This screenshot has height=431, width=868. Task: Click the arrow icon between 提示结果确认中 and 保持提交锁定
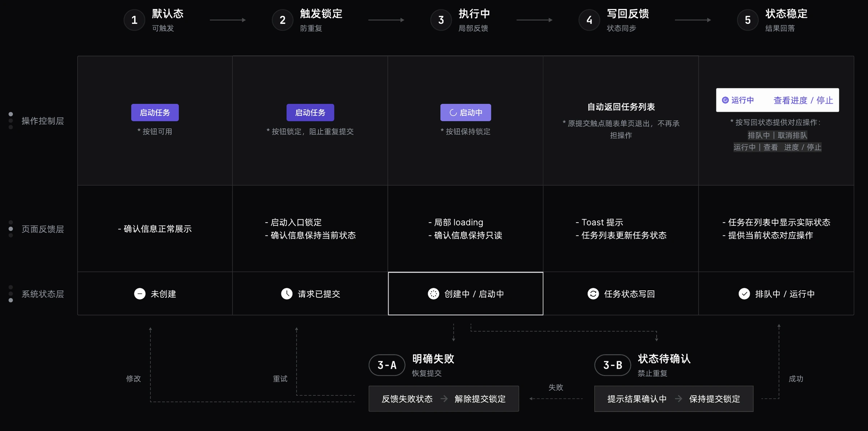(x=678, y=398)
